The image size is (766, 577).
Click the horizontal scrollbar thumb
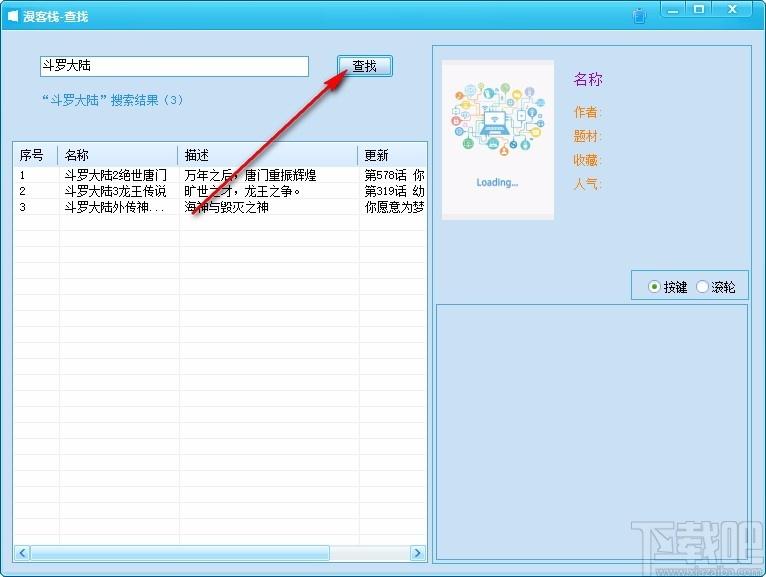point(180,553)
